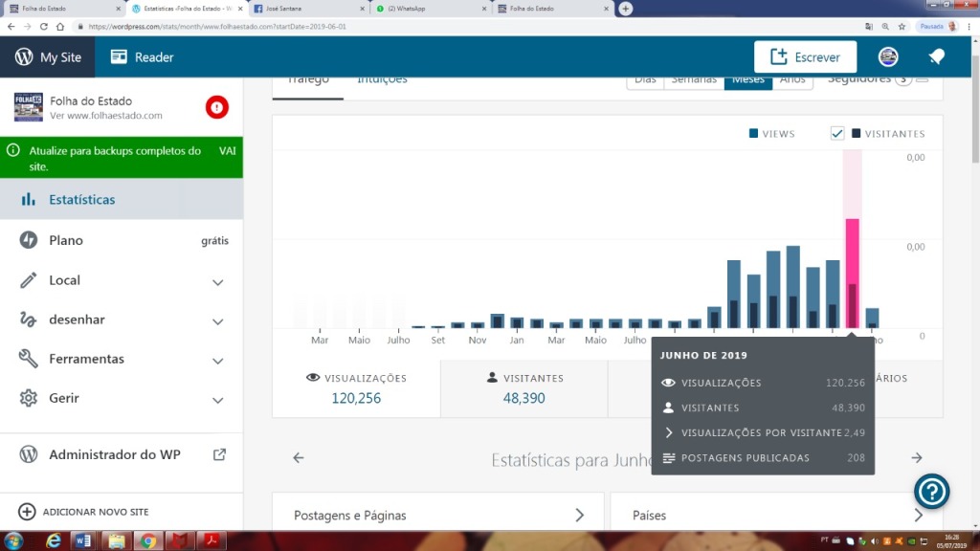Click the Escrever button
Viewport: 980px width, 551px height.
pos(805,57)
